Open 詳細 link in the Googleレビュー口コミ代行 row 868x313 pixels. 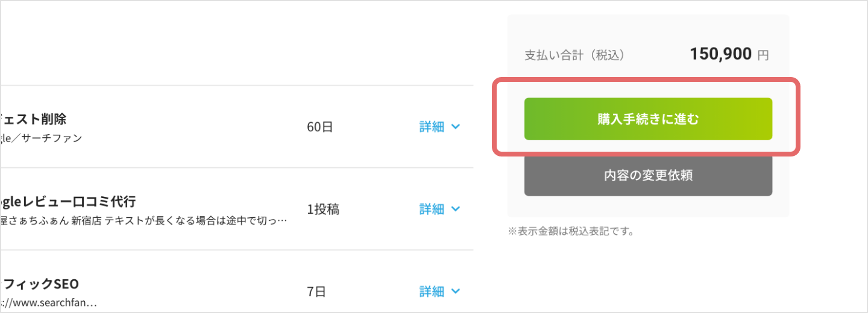pos(432,209)
